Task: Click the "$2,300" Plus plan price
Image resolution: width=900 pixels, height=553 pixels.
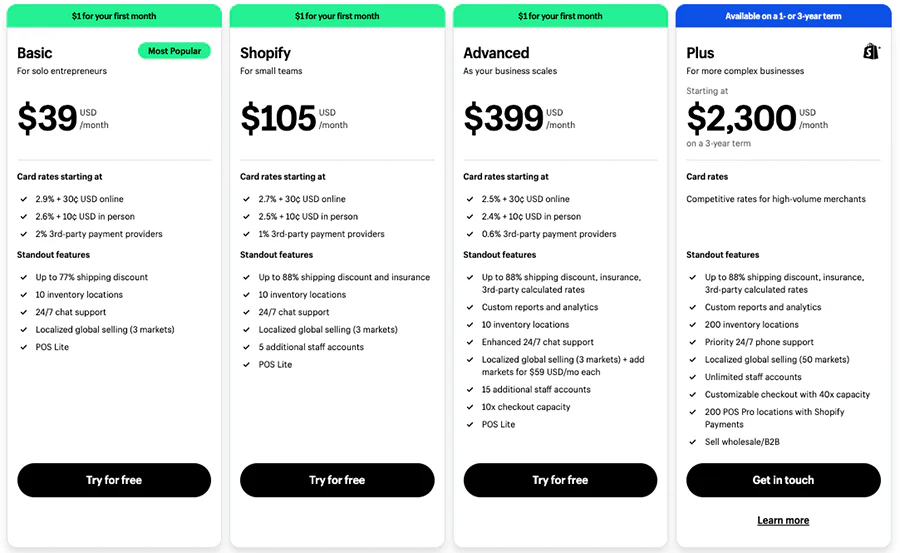Action: point(741,119)
